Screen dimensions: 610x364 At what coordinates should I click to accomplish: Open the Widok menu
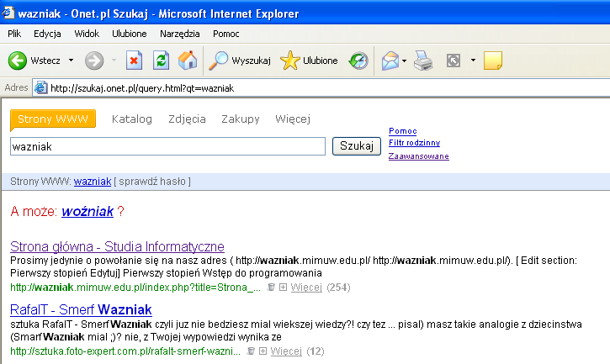87,34
